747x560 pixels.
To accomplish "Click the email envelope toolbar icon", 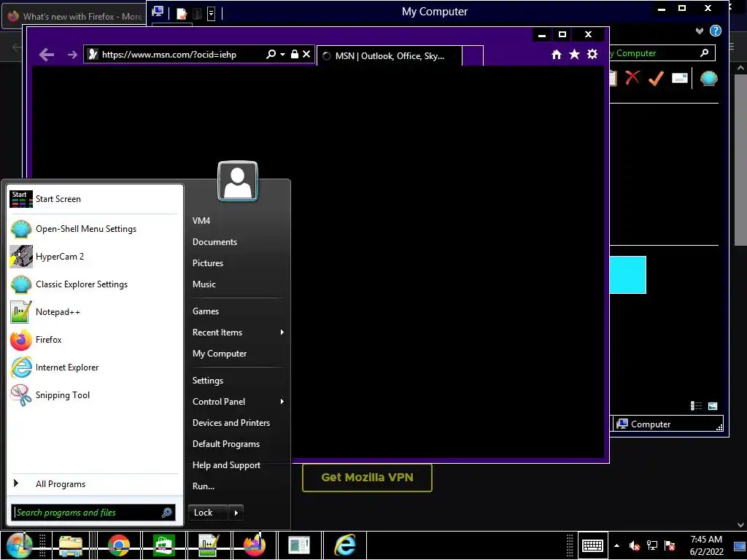I will [680, 78].
